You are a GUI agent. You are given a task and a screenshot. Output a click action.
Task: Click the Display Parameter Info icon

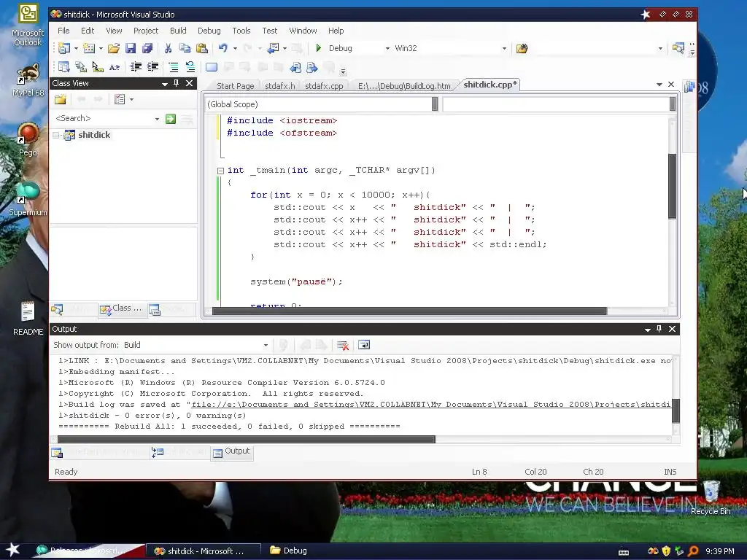click(80, 67)
